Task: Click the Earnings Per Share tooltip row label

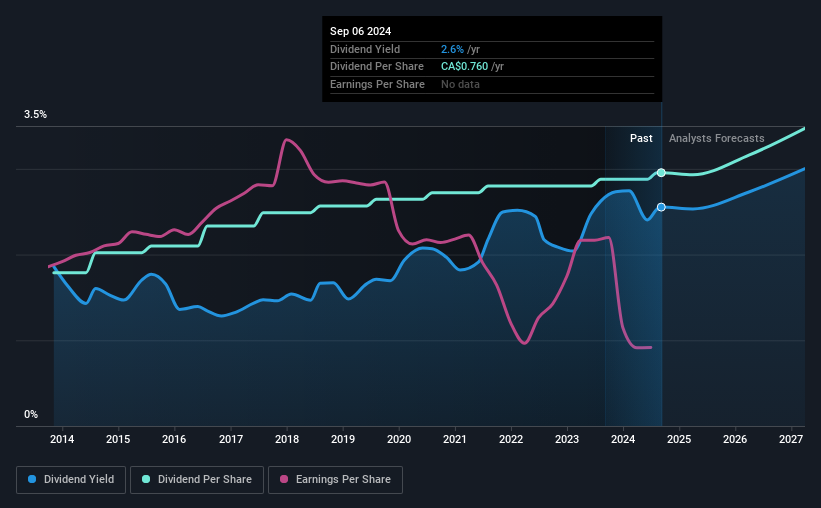Action: coord(377,84)
